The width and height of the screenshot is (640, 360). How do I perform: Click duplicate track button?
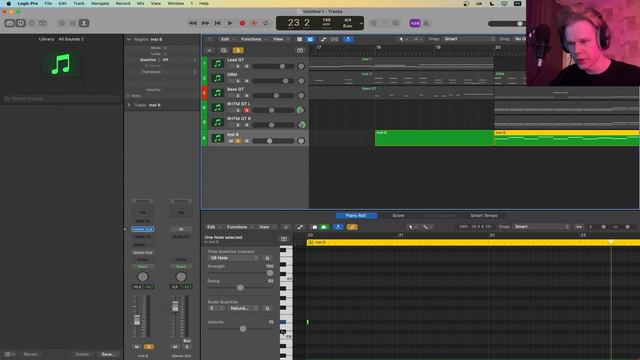coord(224,50)
